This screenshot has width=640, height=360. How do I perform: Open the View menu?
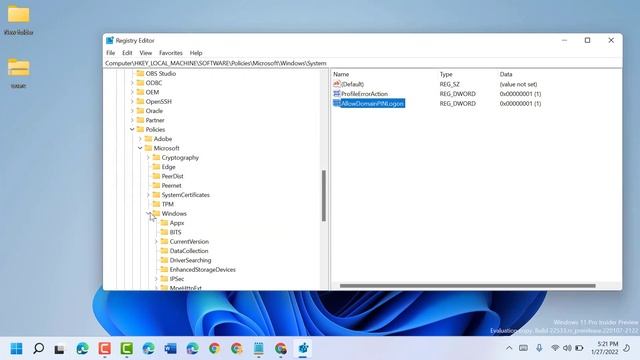[x=145, y=53]
